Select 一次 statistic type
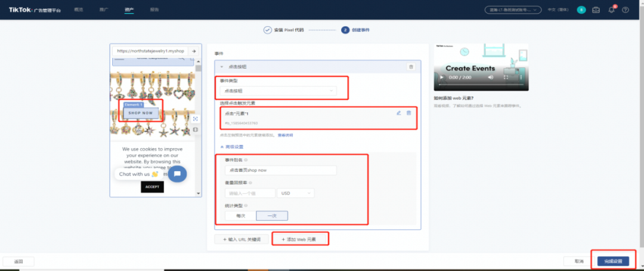Image resolution: width=644 pixels, height=271 pixels. (x=272, y=216)
